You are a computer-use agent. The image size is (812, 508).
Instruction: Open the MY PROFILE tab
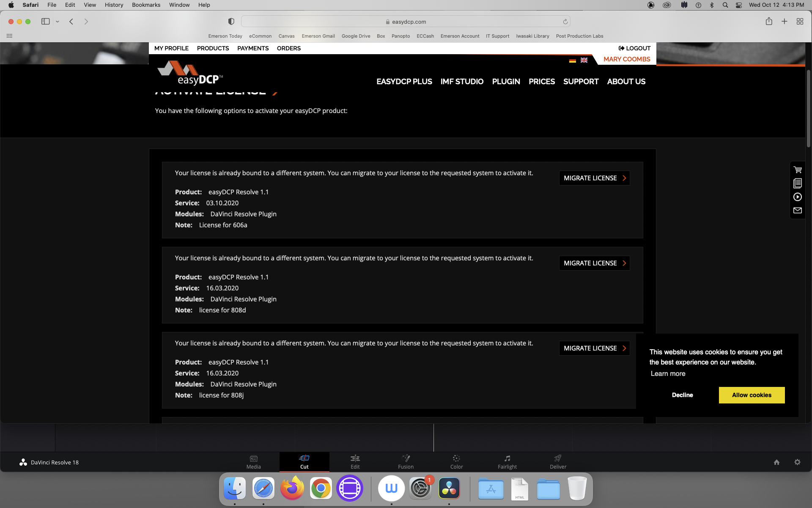coord(171,48)
